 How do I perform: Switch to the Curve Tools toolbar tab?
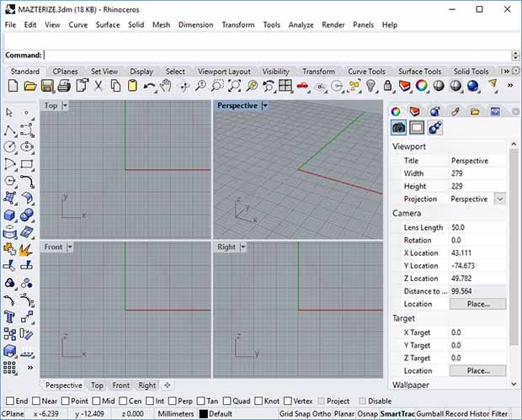coord(366,72)
